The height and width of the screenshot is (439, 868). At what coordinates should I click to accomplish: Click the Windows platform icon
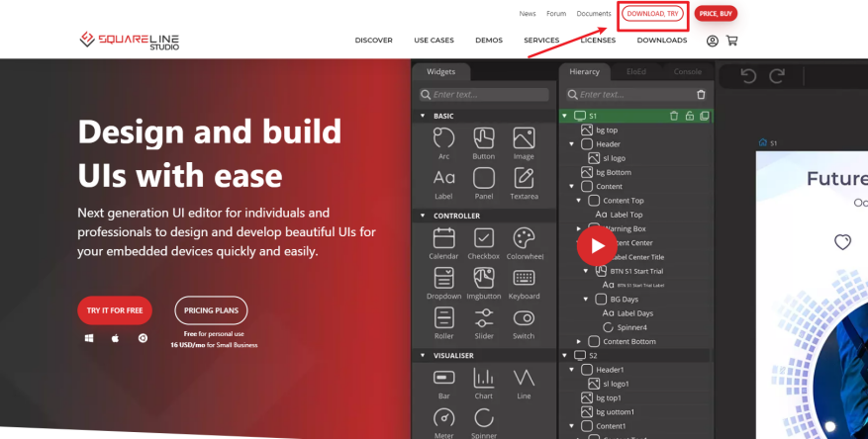[x=89, y=338]
